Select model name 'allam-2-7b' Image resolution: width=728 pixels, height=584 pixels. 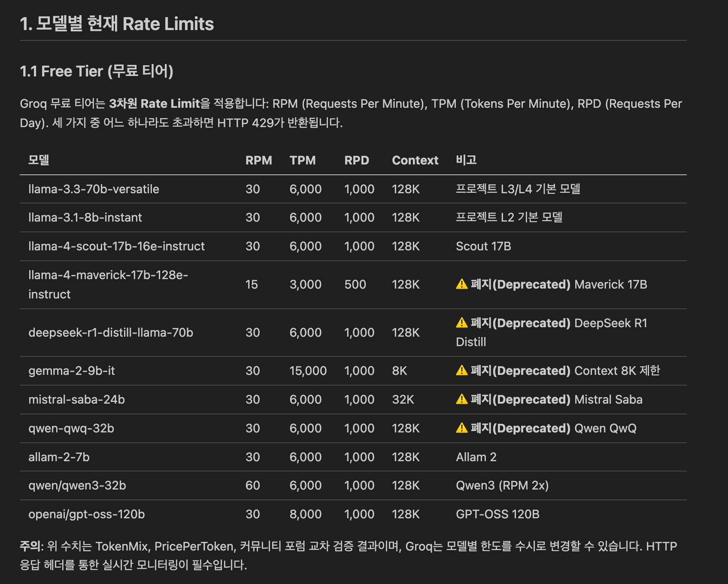point(59,457)
